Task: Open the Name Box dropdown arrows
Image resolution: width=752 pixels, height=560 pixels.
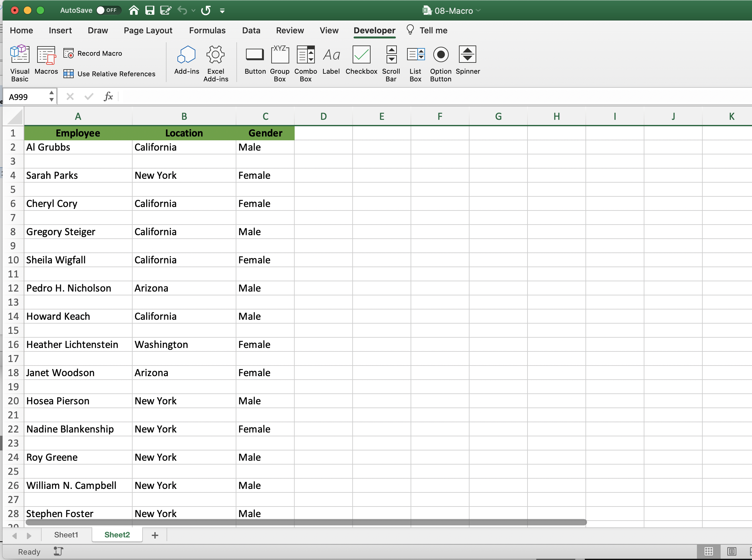Action: (52, 96)
